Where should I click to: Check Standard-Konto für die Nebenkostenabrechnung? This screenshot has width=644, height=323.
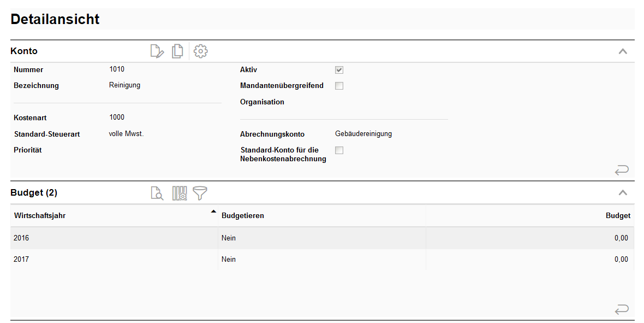pos(339,150)
